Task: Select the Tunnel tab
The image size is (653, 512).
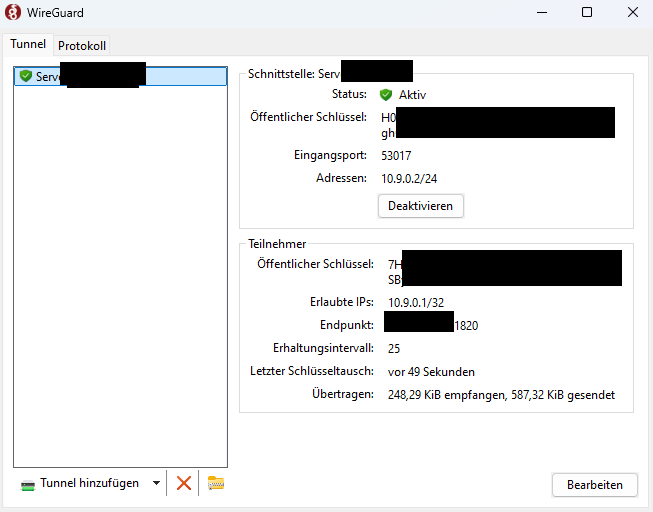Action: pos(28,45)
